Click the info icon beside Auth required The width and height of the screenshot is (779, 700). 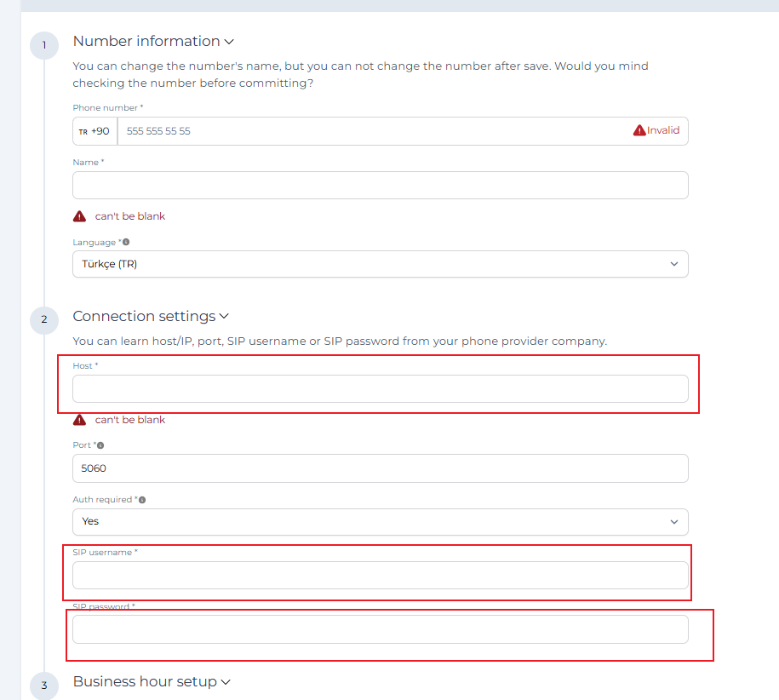(x=142, y=500)
